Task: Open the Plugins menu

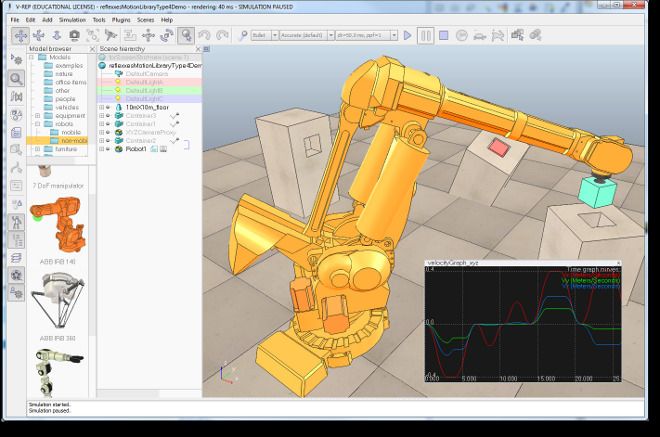Action: [121, 19]
